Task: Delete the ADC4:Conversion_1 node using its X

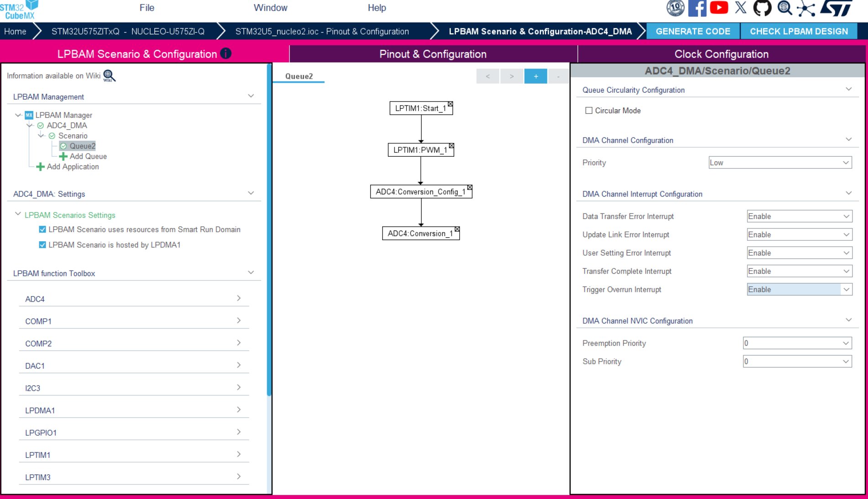Action: (x=457, y=229)
